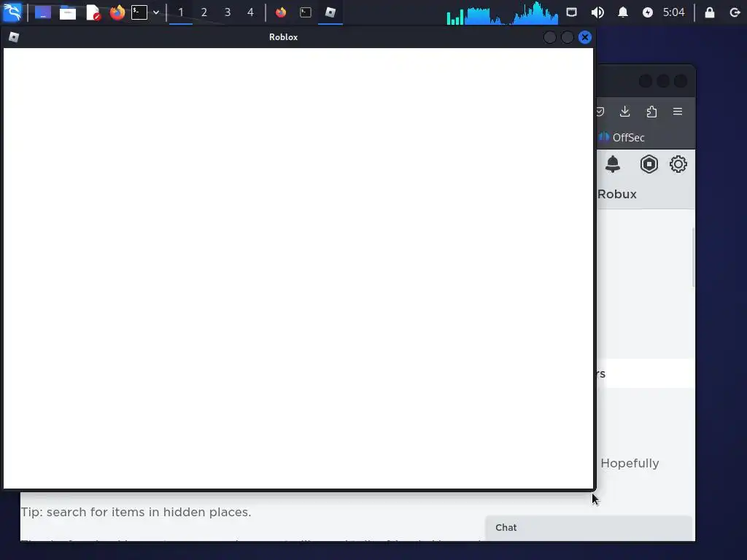This screenshot has height=560, width=747.
Task: Click the Robux label on the webpage
Action: tap(617, 194)
